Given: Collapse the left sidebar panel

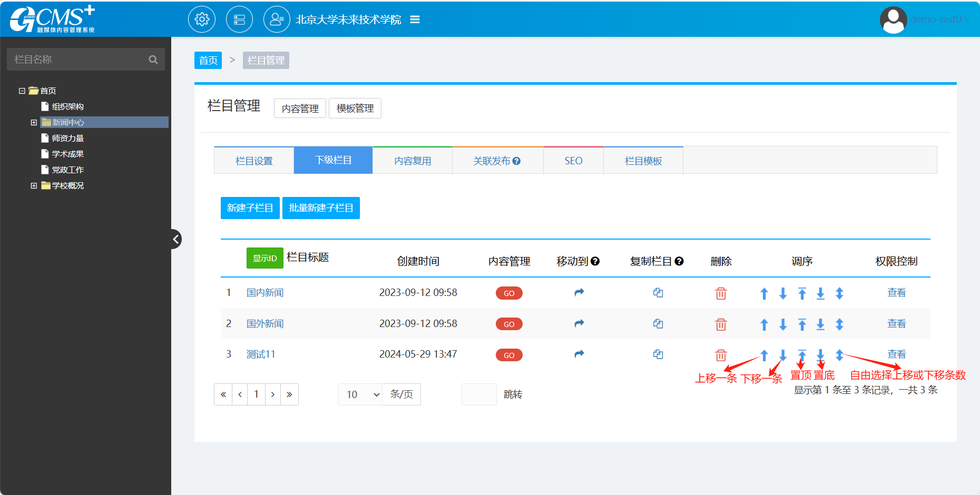Looking at the screenshot, I should [x=176, y=239].
